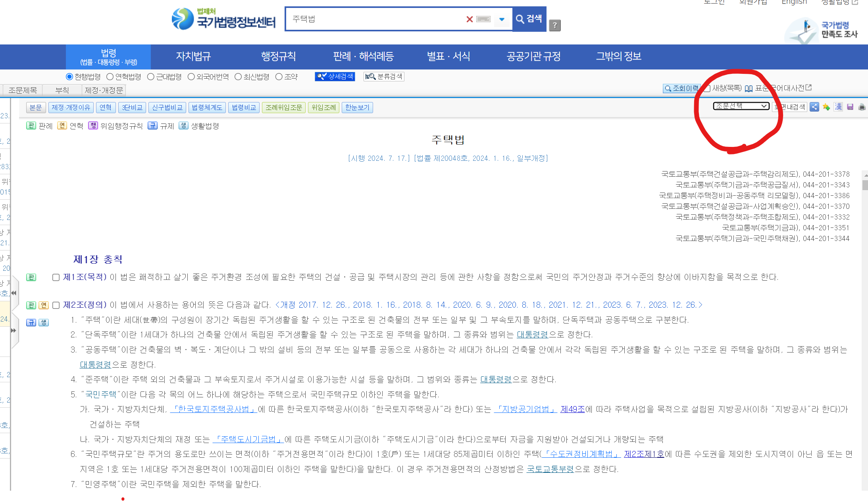Switch to the 부칙 tab
The width and height of the screenshot is (868, 501).
click(62, 90)
